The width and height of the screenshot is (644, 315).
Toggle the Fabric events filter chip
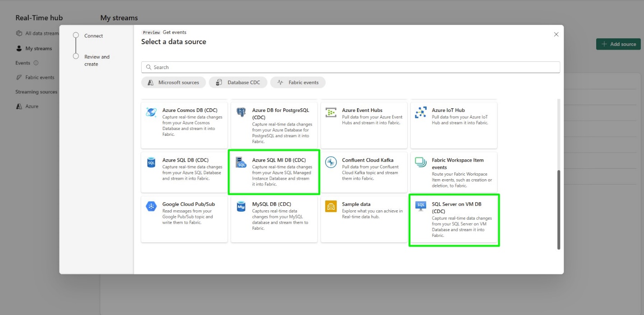[298, 83]
